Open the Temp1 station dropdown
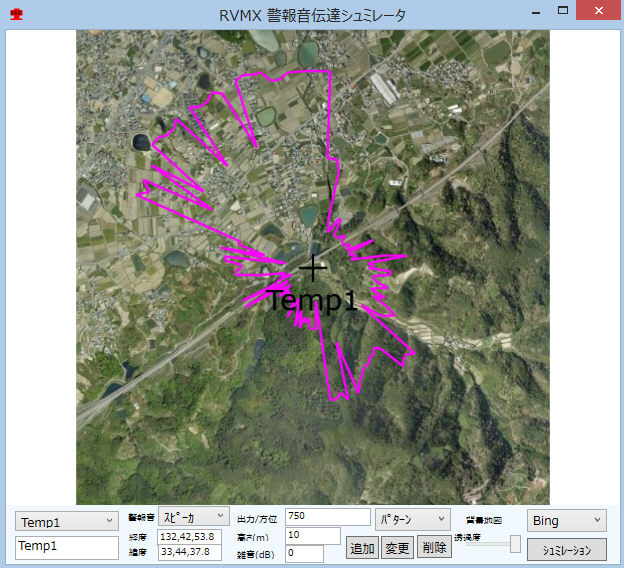 (x=67, y=521)
